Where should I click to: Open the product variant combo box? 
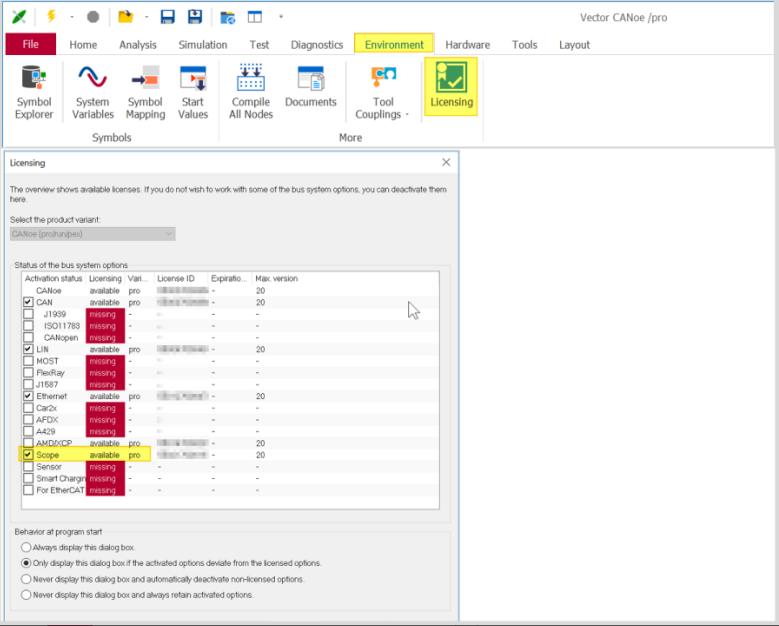(92, 234)
